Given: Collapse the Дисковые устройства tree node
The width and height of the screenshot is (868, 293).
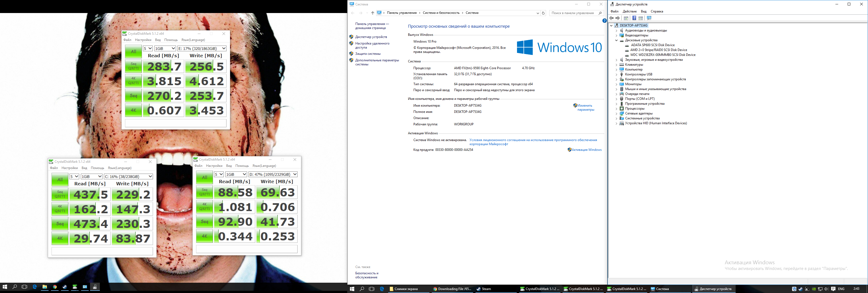Looking at the screenshot, I should (617, 40).
